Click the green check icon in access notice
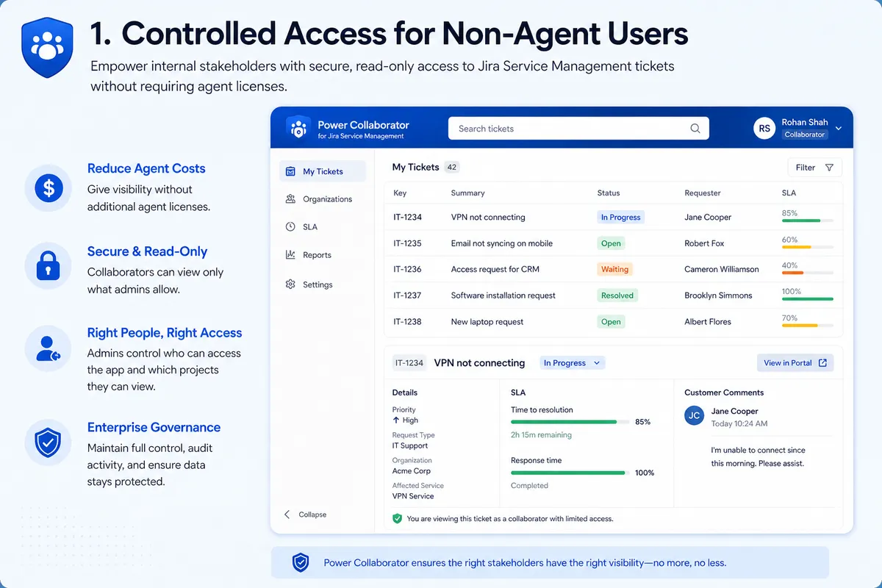Image resolution: width=882 pixels, height=588 pixels. point(398,518)
